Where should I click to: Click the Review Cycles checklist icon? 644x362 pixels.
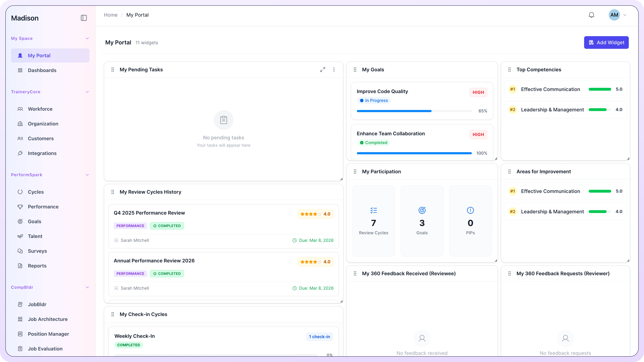click(373, 210)
